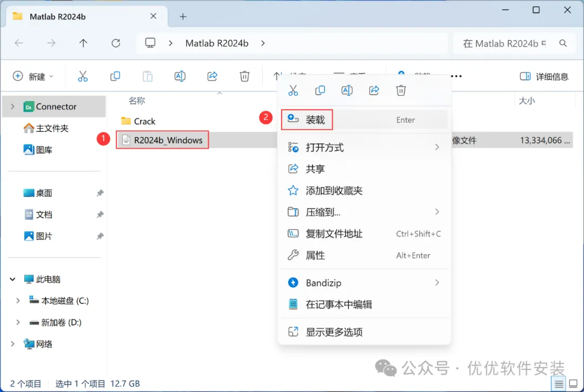584x392 pixels.
Task: Choose 在记事本中编辑
Action: [x=364, y=304]
